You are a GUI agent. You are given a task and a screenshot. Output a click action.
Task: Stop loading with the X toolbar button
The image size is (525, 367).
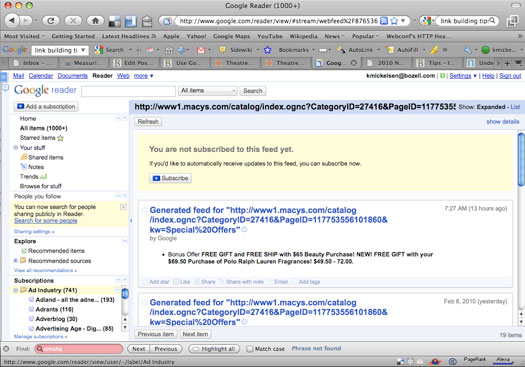73,21
